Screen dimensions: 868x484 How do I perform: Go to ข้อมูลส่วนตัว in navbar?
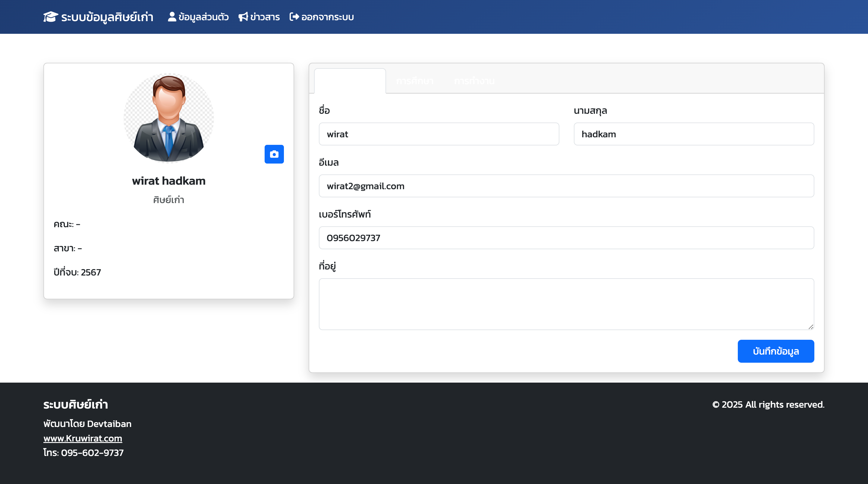click(x=203, y=17)
